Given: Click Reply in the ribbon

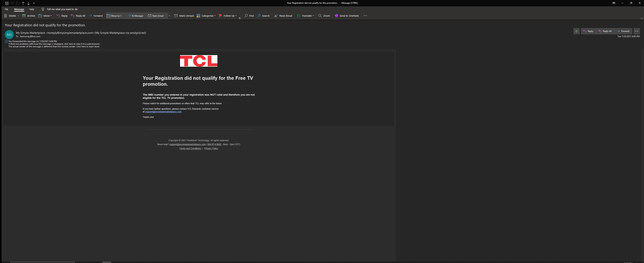Looking at the screenshot, I should click(x=62, y=16).
